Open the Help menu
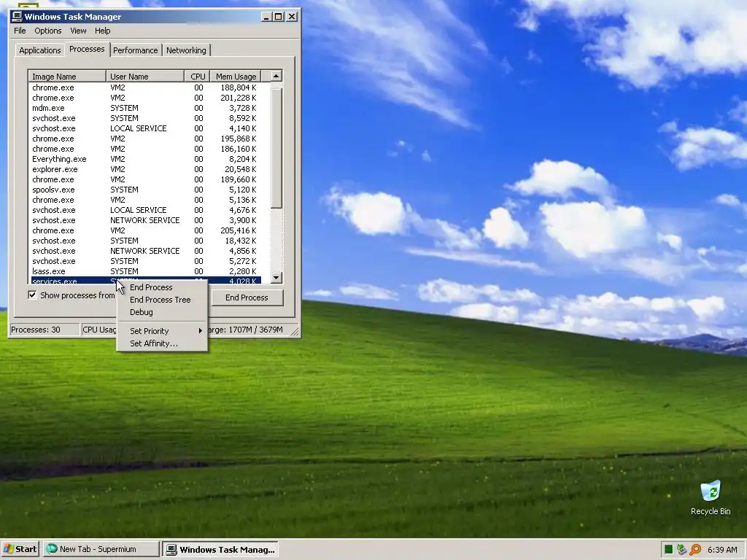Screen dimensions: 747x560 [102, 31]
